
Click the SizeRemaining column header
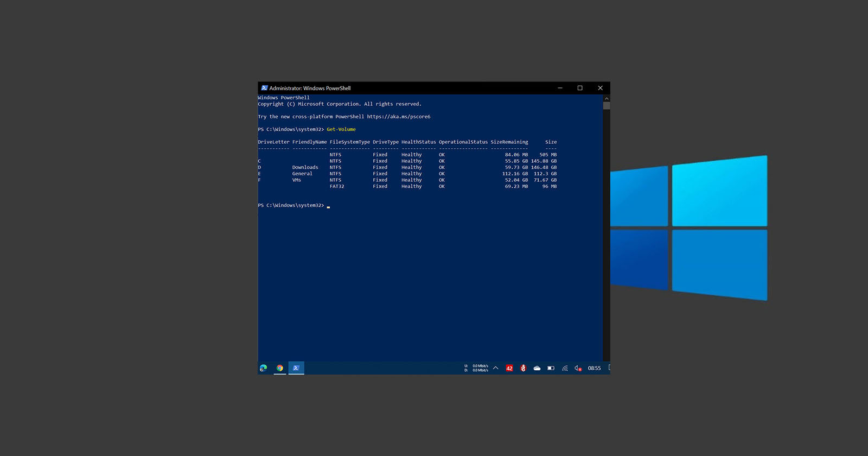click(x=509, y=142)
